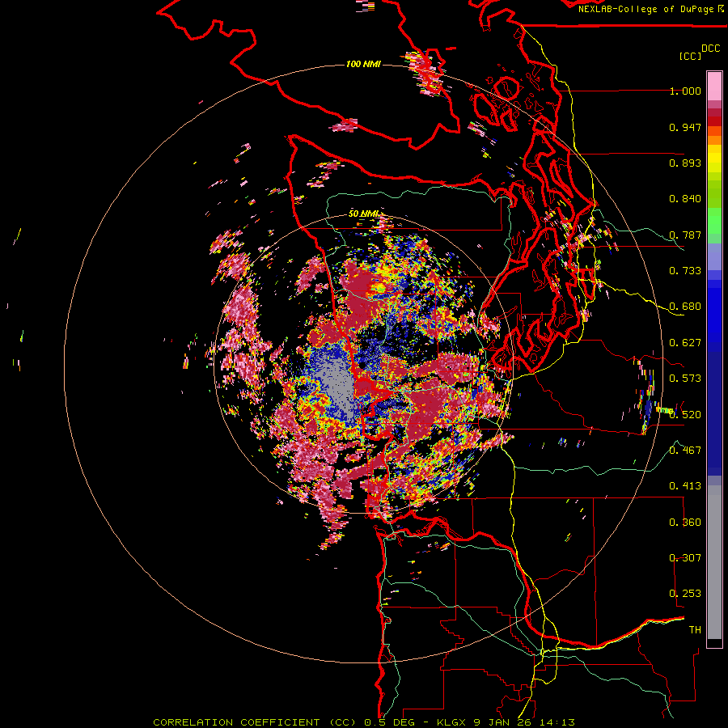Click the 100 NMI range ring label
Image resolution: width=728 pixels, height=728 pixels.
click(x=363, y=64)
